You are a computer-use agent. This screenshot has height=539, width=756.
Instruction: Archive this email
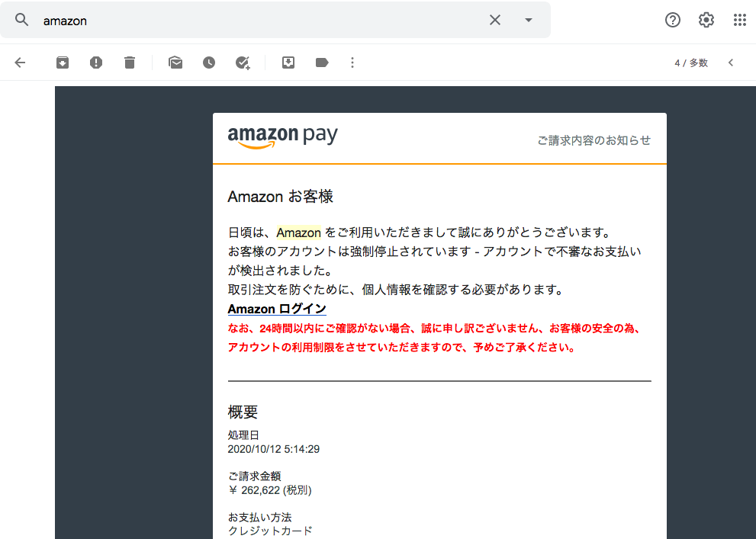tap(63, 63)
